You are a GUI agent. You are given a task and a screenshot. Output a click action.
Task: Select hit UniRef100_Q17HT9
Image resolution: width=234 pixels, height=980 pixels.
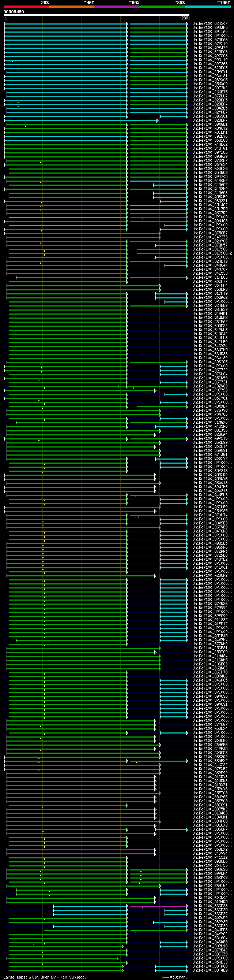[210, 294]
